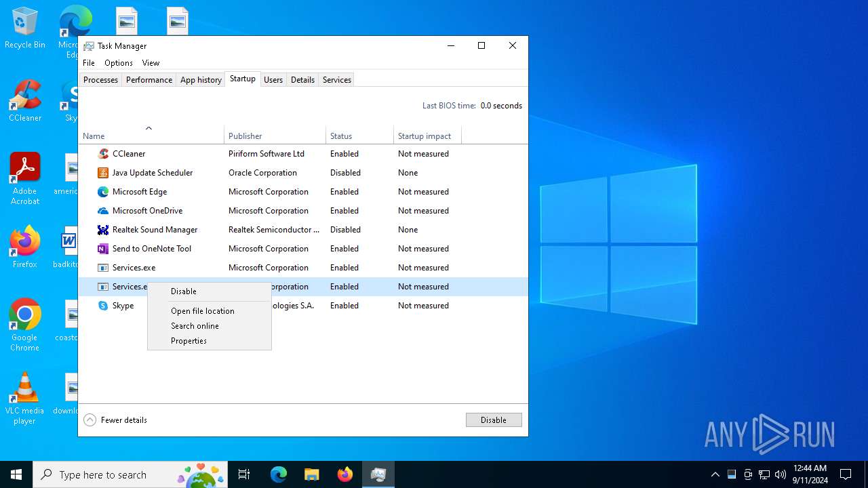Launch Microsoft Edge from the taskbar
Image resolution: width=868 pixels, height=488 pixels.
click(279, 474)
